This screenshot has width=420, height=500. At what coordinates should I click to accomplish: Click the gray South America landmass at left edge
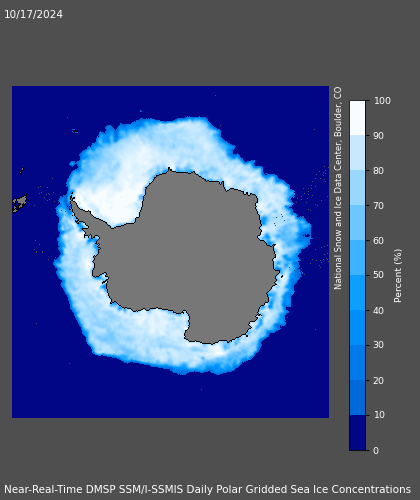coord(19,203)
